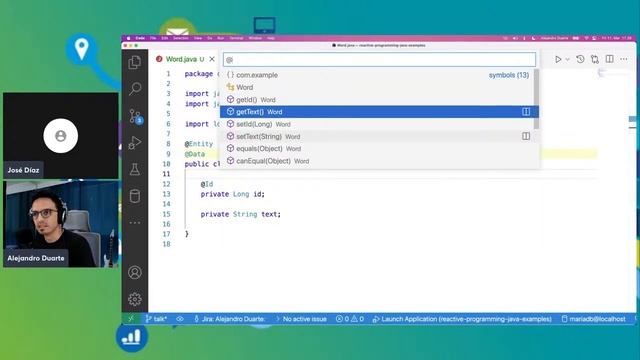Open changes compare icon in editor toolbar

click(x=595, y=59)
